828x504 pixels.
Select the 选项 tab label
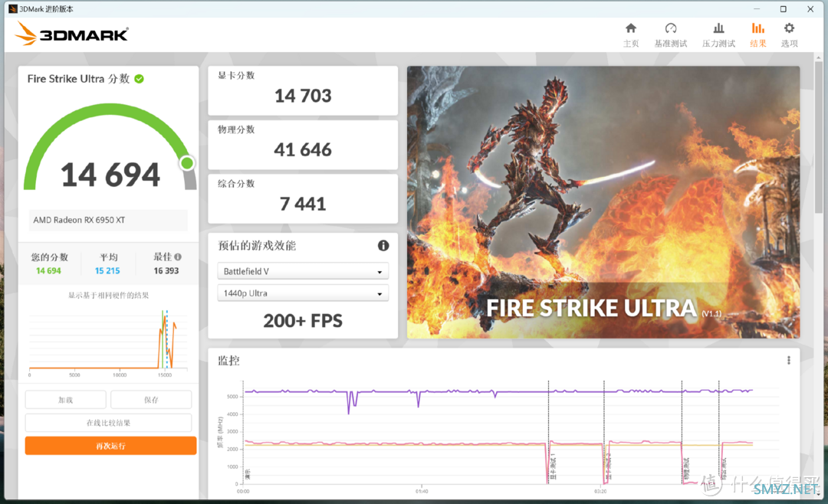pyautogui.click(x=790, y=43)
